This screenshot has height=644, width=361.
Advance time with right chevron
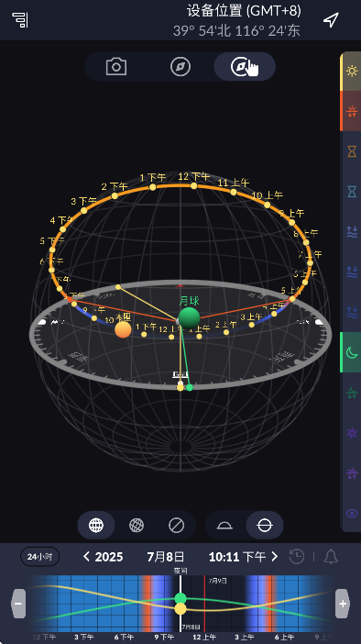point(275,557)
